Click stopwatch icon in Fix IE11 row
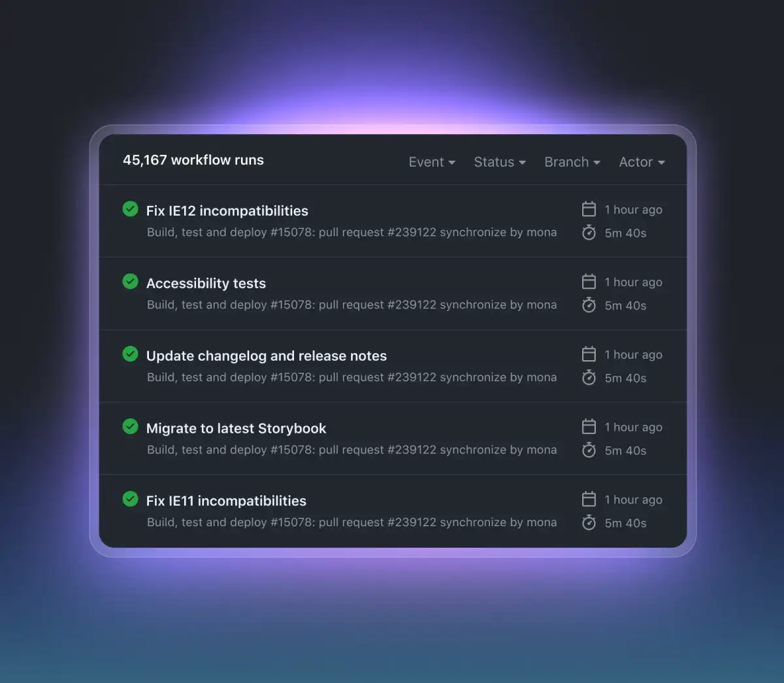The width and height of the screenshot is (784, 683). [589, 523]
